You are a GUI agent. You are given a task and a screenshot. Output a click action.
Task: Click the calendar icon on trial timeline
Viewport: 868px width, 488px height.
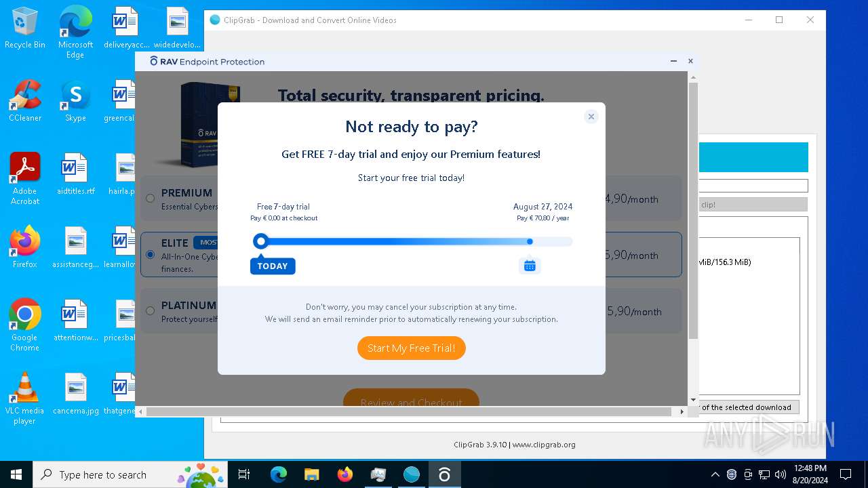pos(530,266)
